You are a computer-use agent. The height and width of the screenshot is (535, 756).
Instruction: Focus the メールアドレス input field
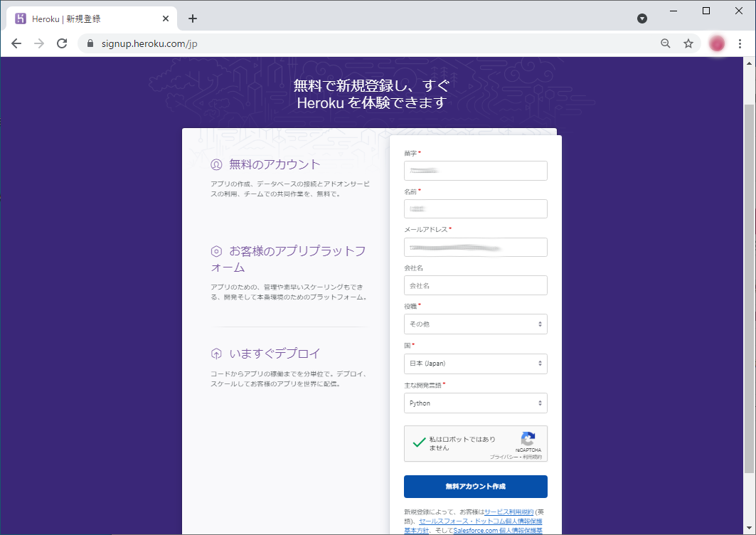[475, 247]
